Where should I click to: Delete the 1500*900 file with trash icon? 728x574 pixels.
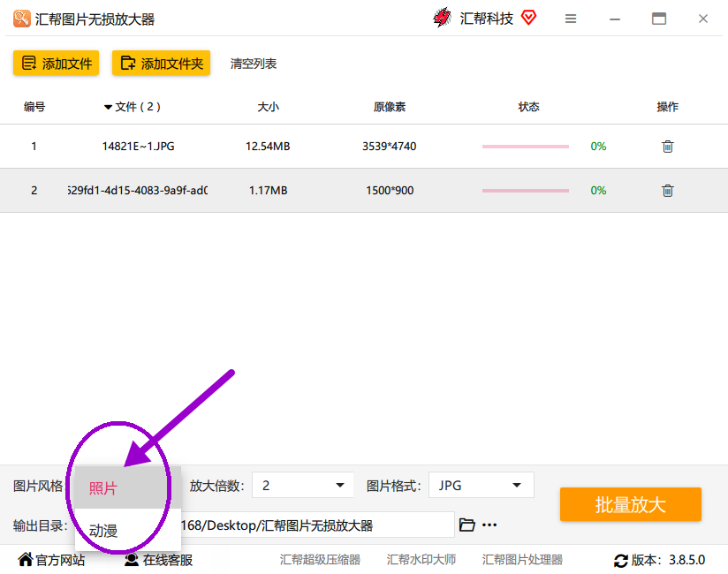coord(667,190)
